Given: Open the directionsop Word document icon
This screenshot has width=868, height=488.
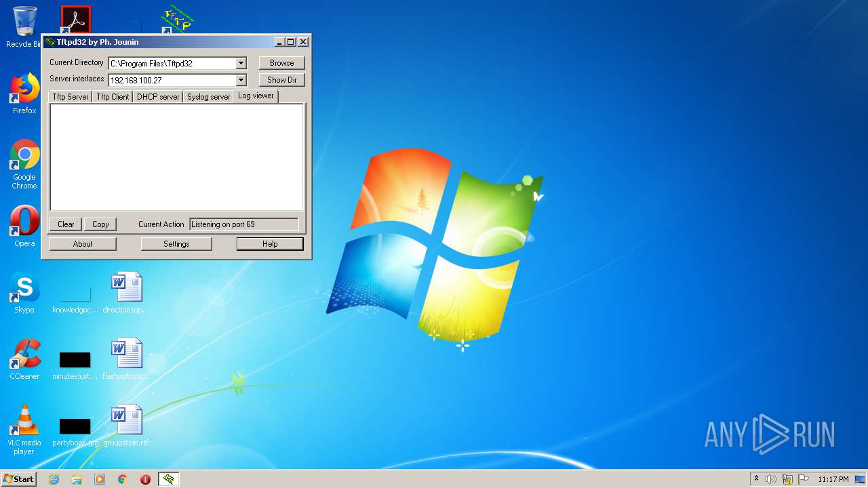Looking at the screenshot, I should 126,293.
